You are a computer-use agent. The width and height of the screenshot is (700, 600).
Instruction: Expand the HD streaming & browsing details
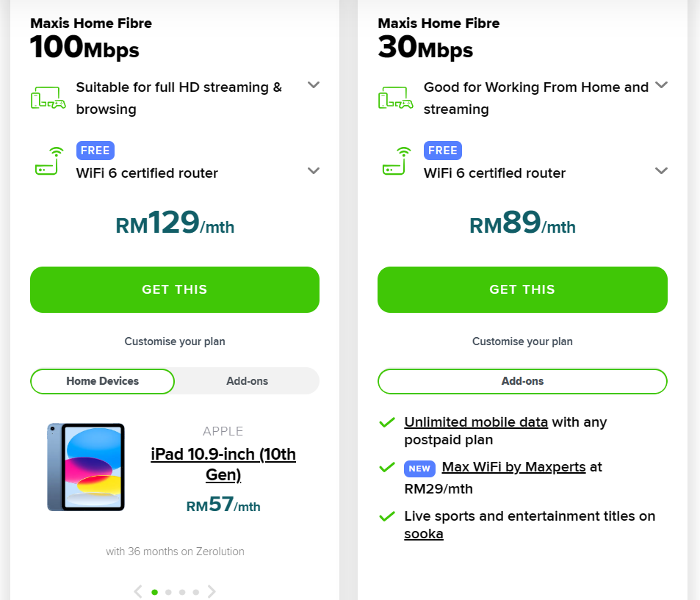tap(314, 85)
